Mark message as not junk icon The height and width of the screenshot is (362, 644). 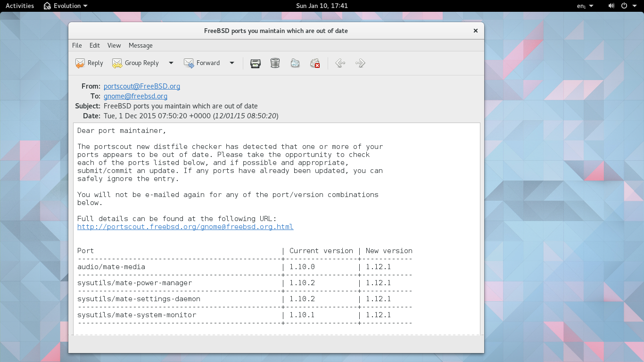tap(315, 63)
